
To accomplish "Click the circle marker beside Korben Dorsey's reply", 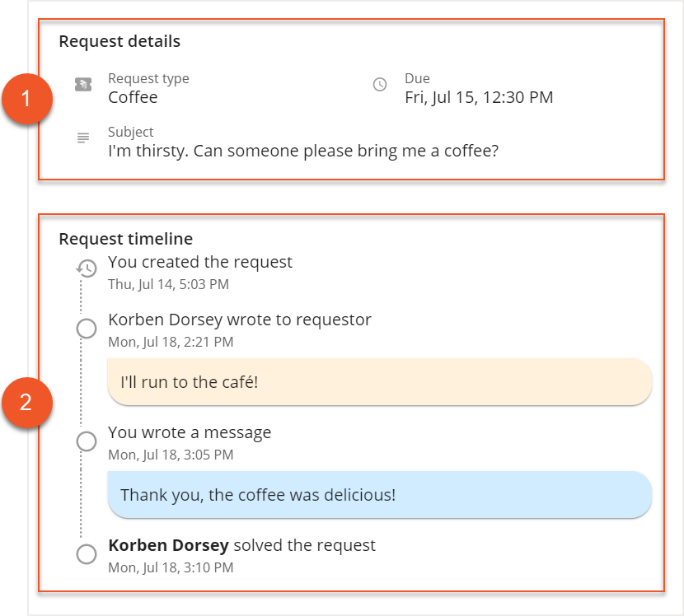I will click(x=87, y=328).
